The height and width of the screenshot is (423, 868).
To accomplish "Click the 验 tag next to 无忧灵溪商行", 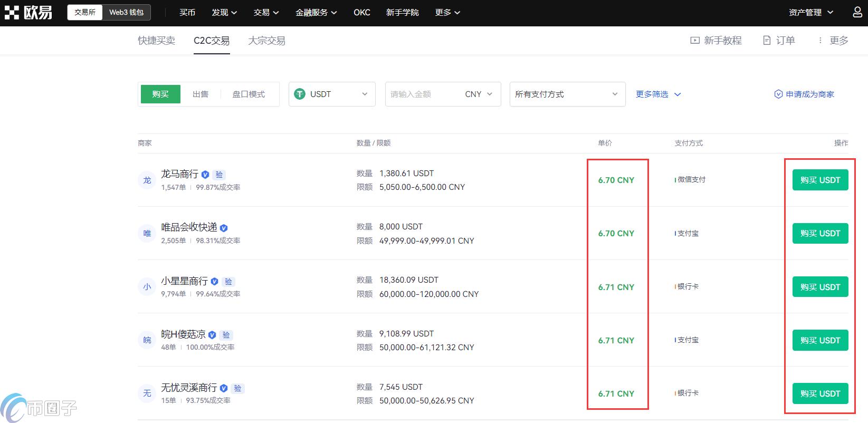I will point(237,388).
